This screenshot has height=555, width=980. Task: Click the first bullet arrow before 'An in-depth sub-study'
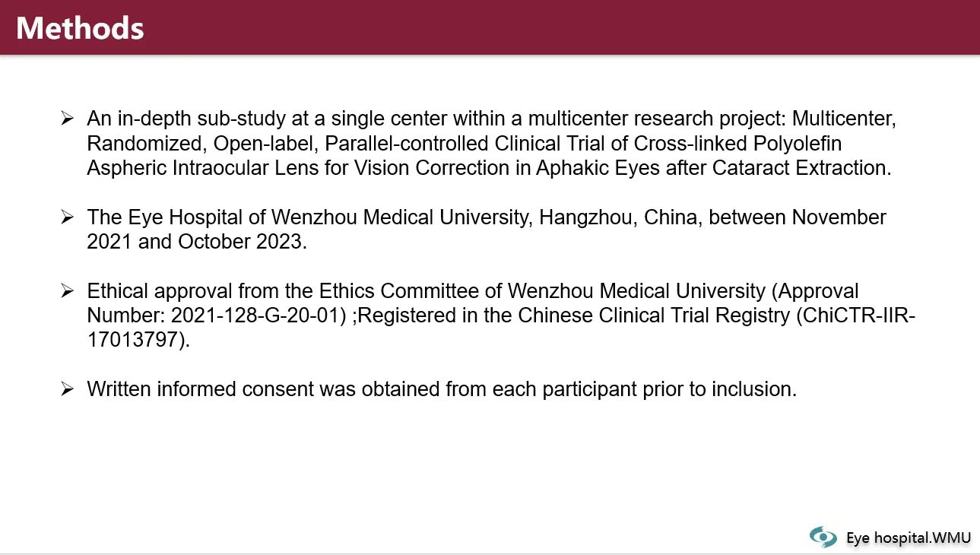tap(67, 119)
